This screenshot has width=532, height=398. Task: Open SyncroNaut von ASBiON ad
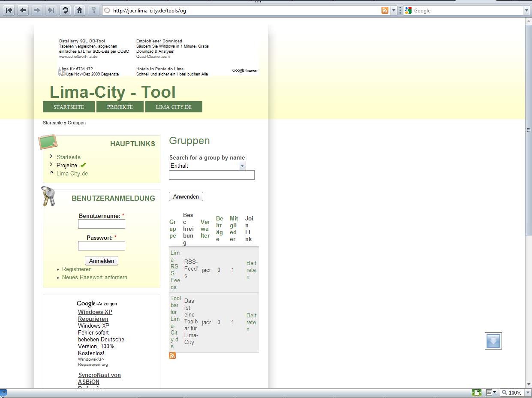(x=99, y=378)
